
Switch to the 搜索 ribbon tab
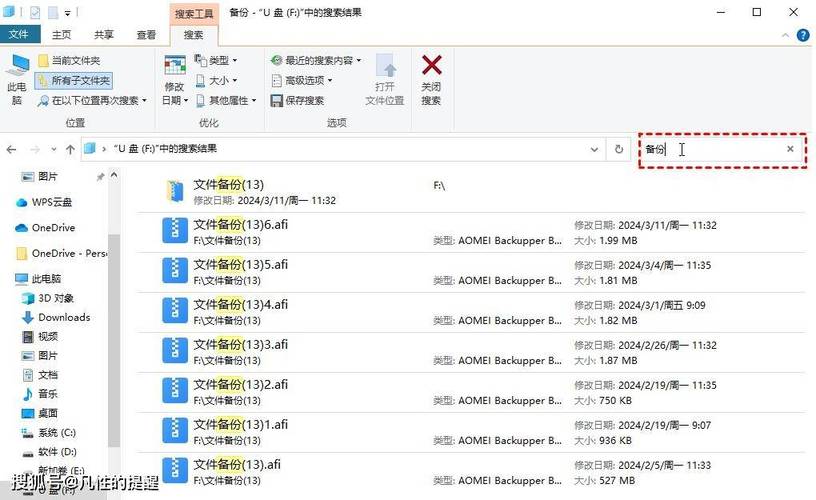pyautogui.click(x=194, y=34)
